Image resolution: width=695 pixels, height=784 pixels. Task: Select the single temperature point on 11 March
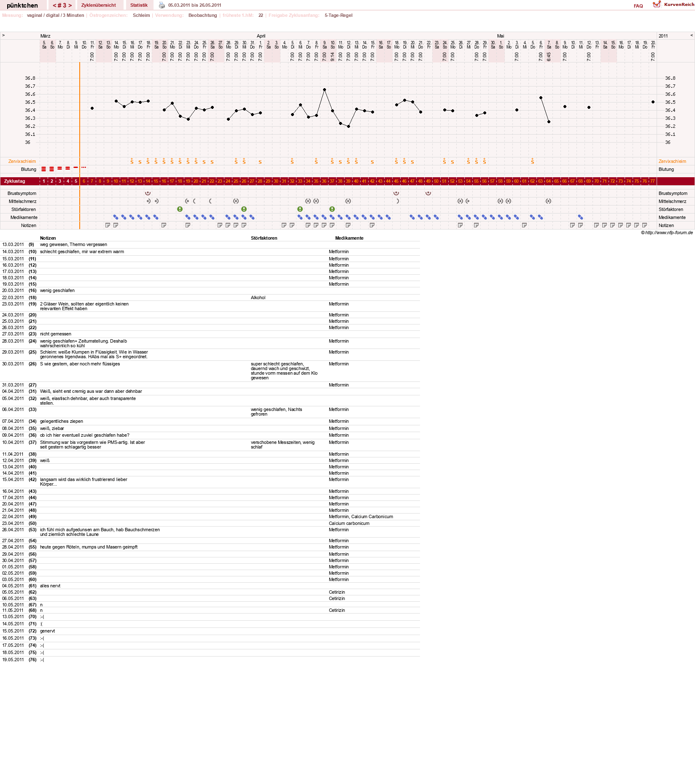(x=92, y=108)
